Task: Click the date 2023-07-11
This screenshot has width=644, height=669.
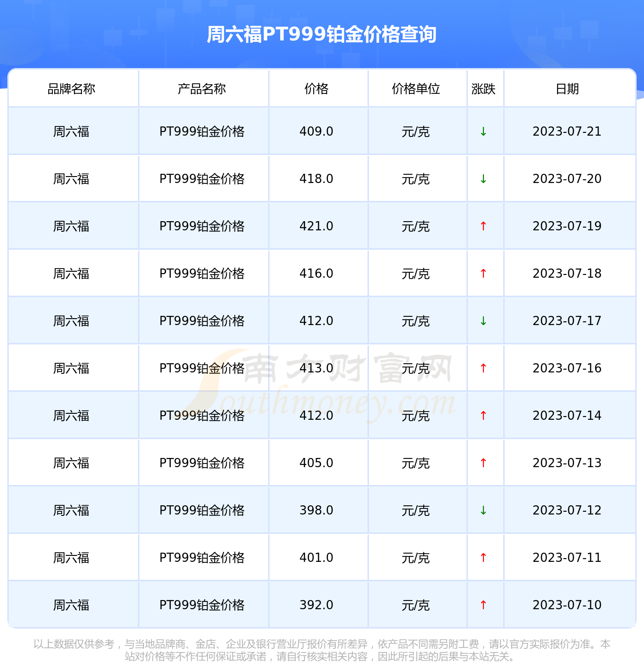Action: [x=567, y=558]
